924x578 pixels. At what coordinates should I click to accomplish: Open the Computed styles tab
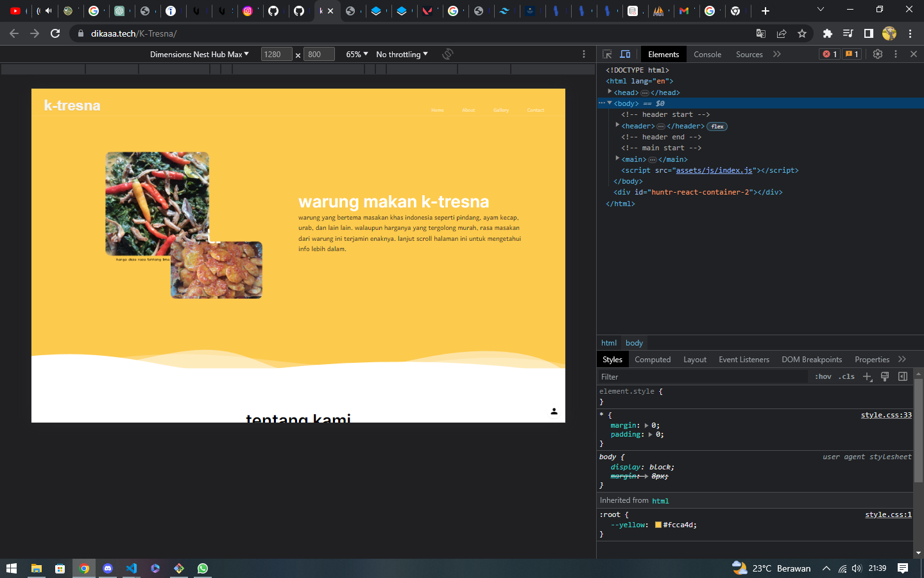(x=653, y=360)
